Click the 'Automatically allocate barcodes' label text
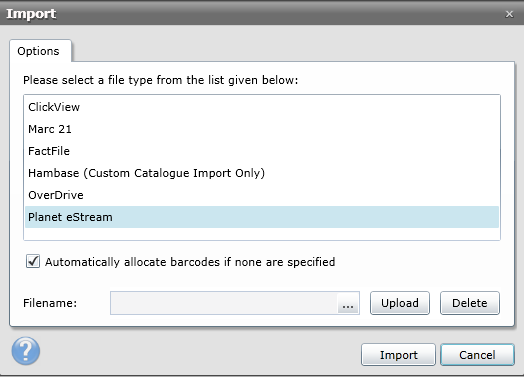Screen dimensions: 524x377 [x=190, y=262]
